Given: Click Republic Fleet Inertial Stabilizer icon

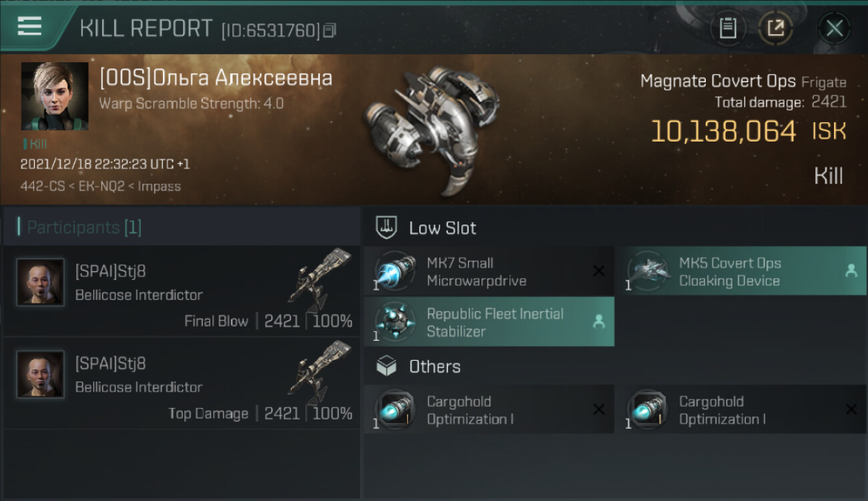Looking at the screenshot, I should pyautogui.click(x=395, y=323).
